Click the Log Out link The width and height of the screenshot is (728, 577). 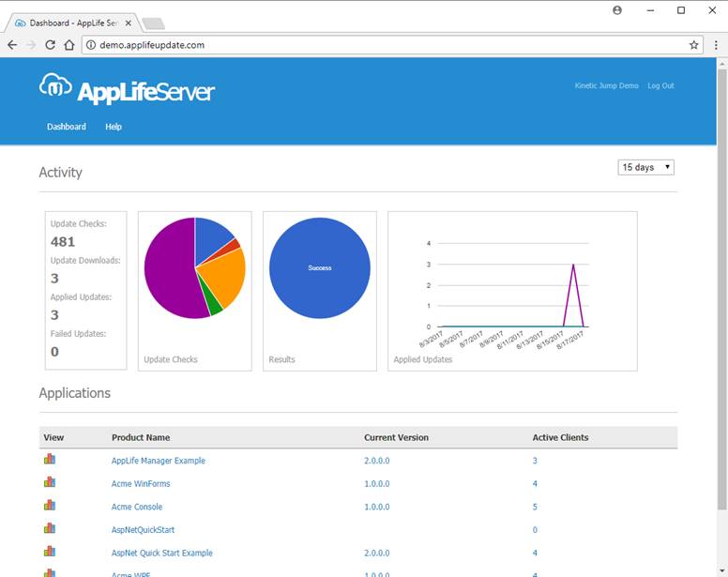[x=660, y=86]
